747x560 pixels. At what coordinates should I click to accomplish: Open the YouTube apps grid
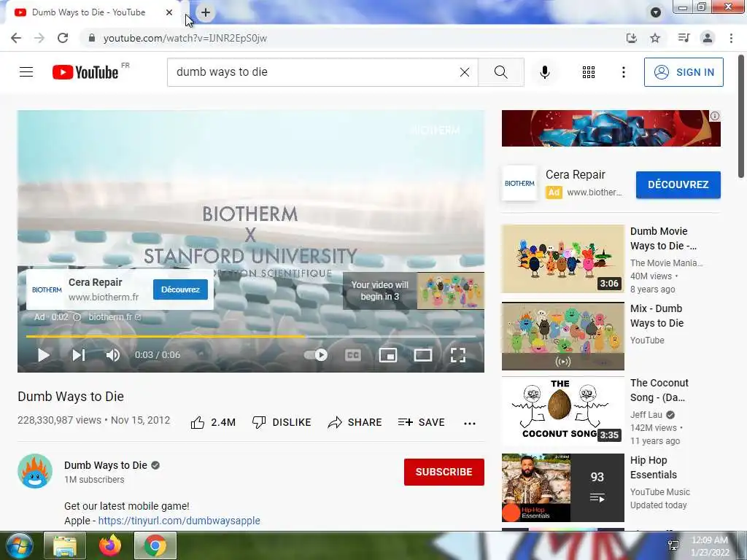[x=589, y=72]
